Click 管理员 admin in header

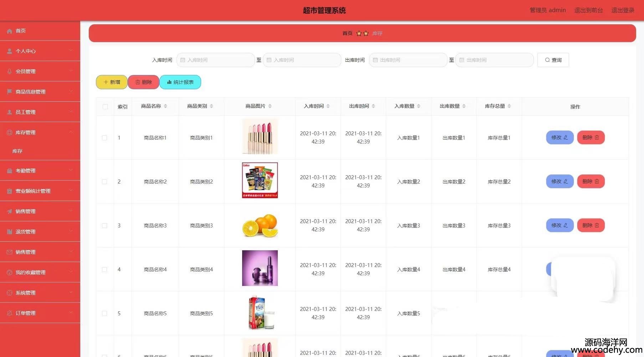point(548,10)
